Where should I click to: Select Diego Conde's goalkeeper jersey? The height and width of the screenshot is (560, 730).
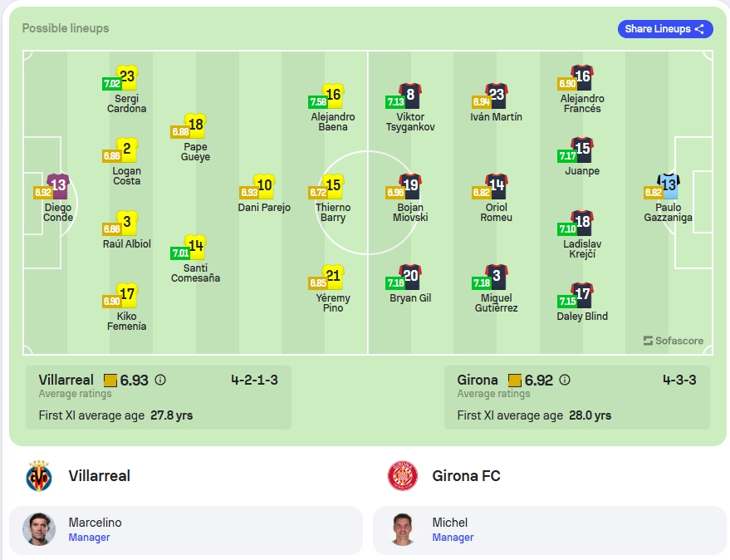(58, 186)
